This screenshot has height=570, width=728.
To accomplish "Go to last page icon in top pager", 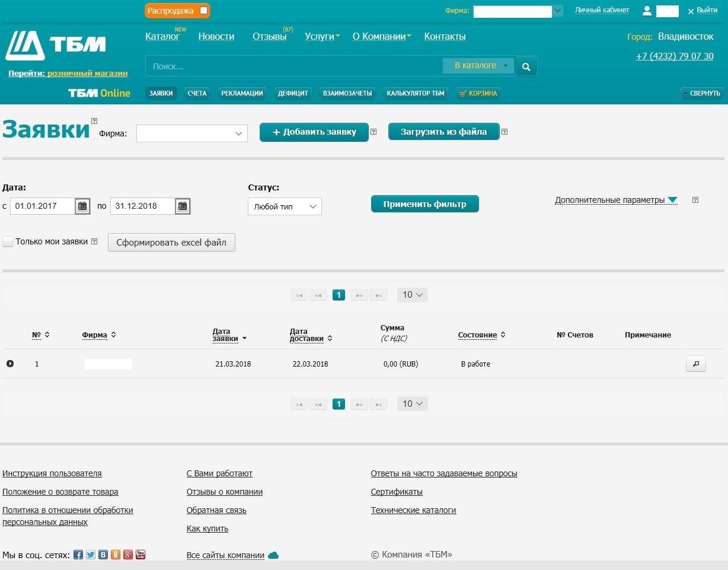I will pyautogui.click(x=378, y=295).
